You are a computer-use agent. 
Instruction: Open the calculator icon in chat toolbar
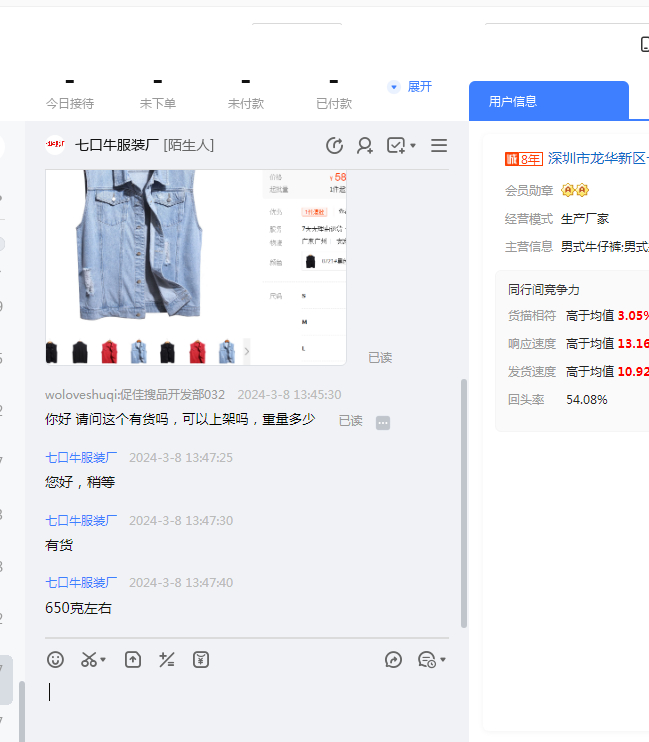(x=167, y=660)
